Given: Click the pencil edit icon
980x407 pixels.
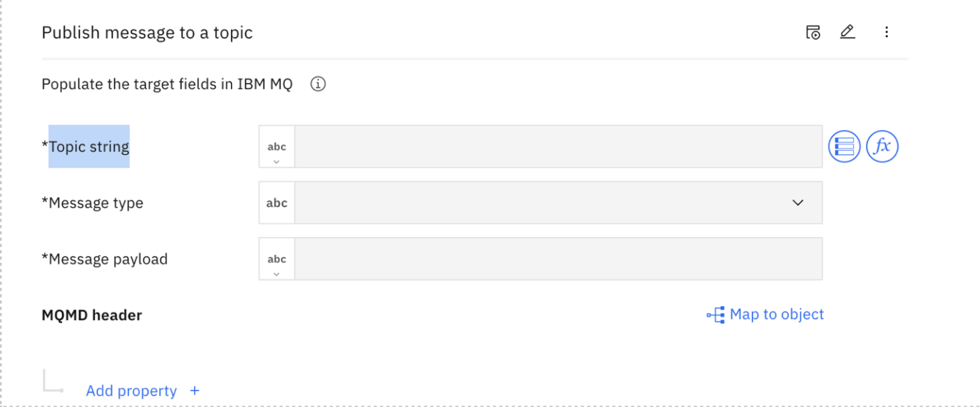Looking at the screenshot, I should click(847, 32).
